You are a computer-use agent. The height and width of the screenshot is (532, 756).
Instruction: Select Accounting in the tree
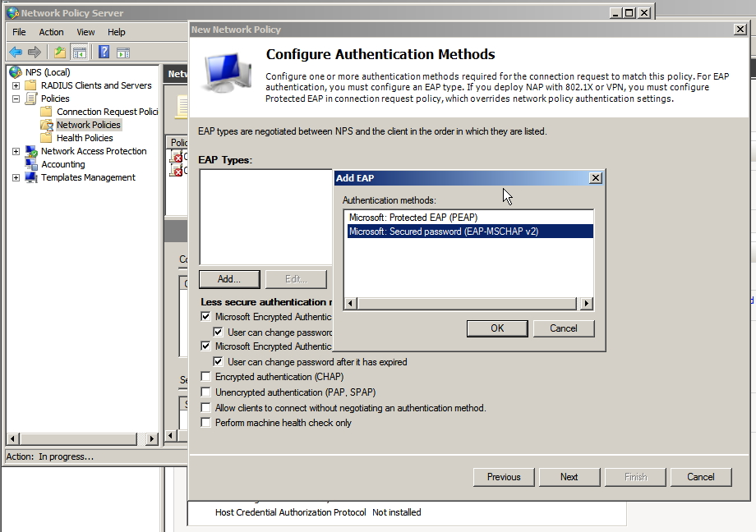(x=63, y=164)
